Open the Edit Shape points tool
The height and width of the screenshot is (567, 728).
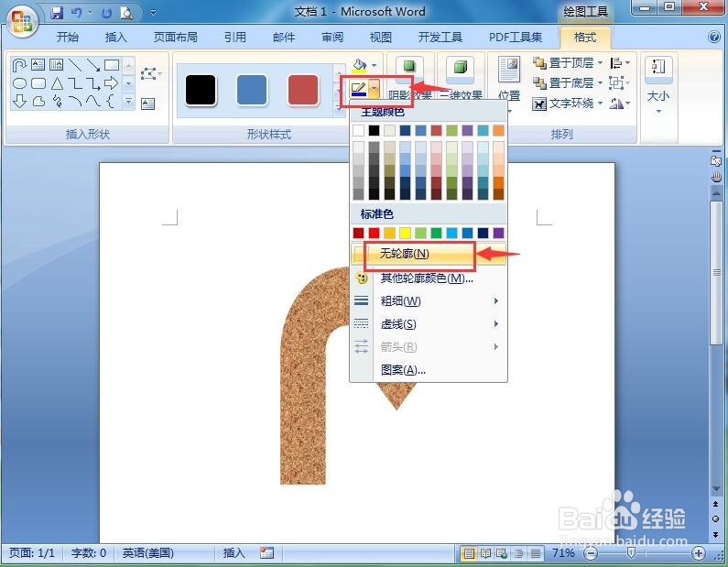tap(149, 74)
